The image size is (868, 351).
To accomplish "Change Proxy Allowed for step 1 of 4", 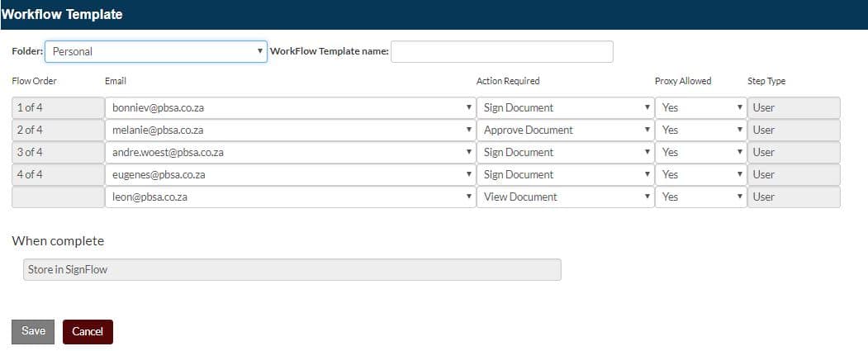I will pyautogui.click(x=701, y=108).
